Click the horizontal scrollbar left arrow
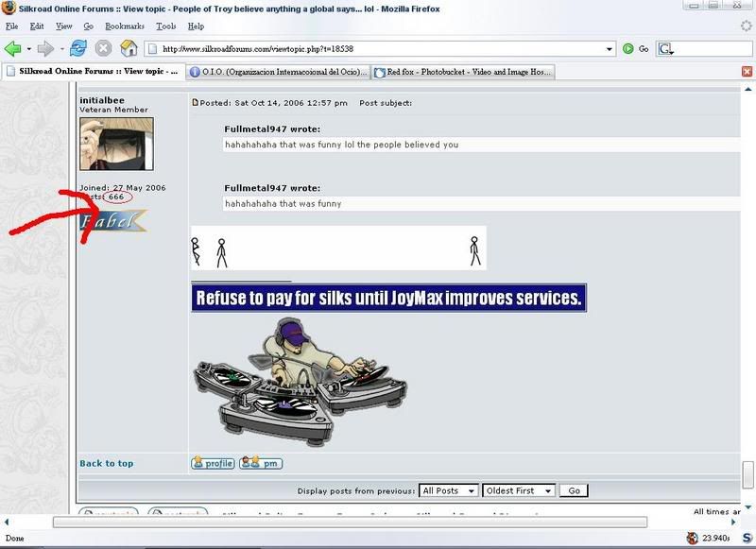 point(7,522)
